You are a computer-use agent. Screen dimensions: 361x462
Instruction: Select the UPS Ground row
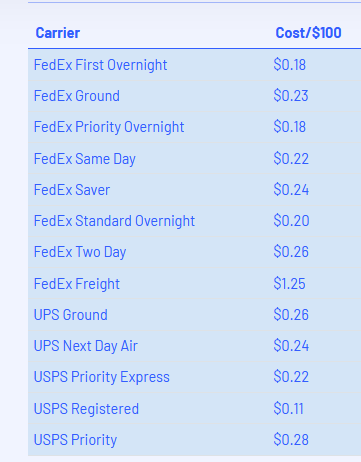[x=194, y=315]
